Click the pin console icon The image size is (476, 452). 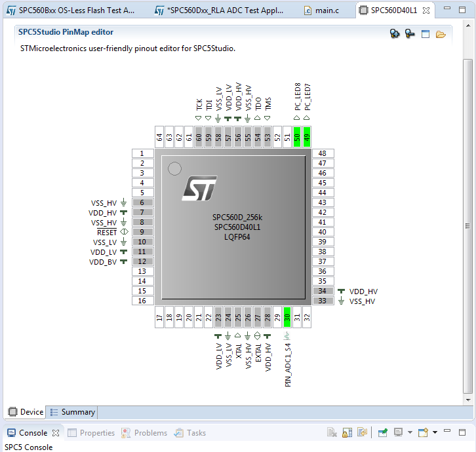[383, 432]
